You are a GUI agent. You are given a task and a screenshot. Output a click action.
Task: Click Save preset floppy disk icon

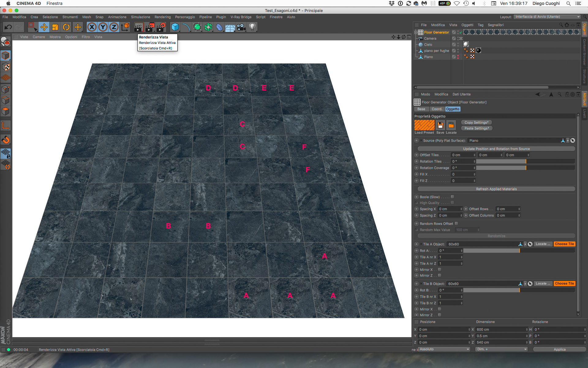click(x=440, y=125)
